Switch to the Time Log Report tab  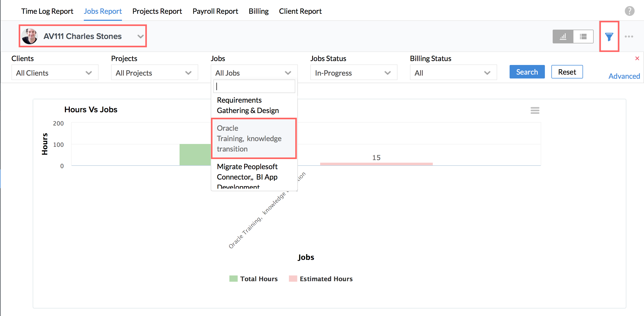pos(47,11)
